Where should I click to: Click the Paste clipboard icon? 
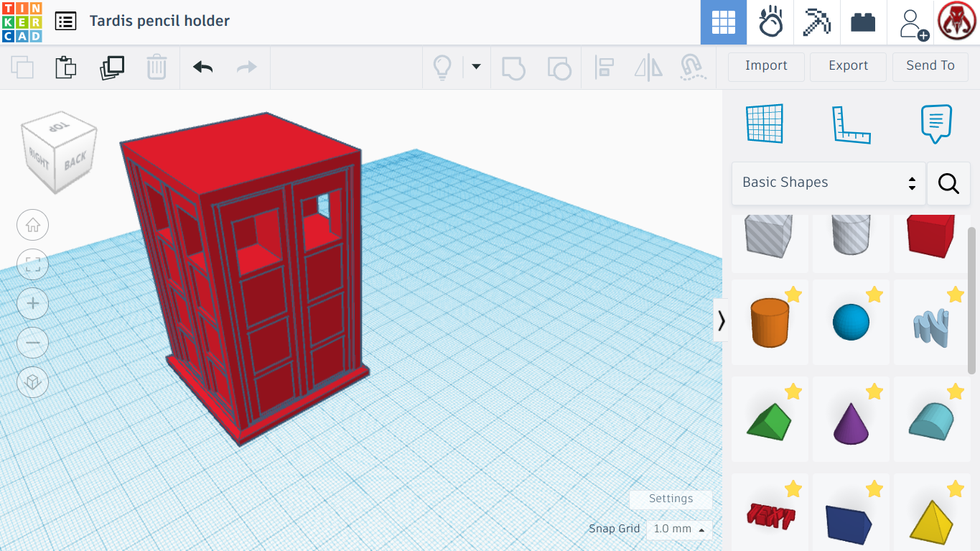point(66,67)
